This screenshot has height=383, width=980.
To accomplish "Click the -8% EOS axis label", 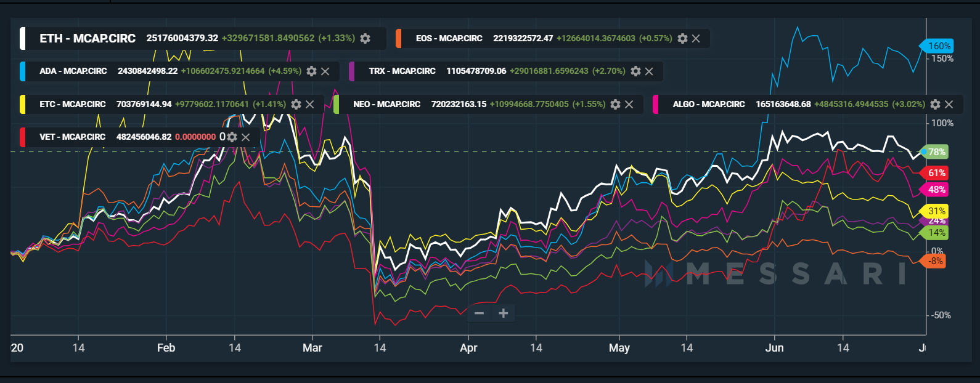I will [936, 261].
